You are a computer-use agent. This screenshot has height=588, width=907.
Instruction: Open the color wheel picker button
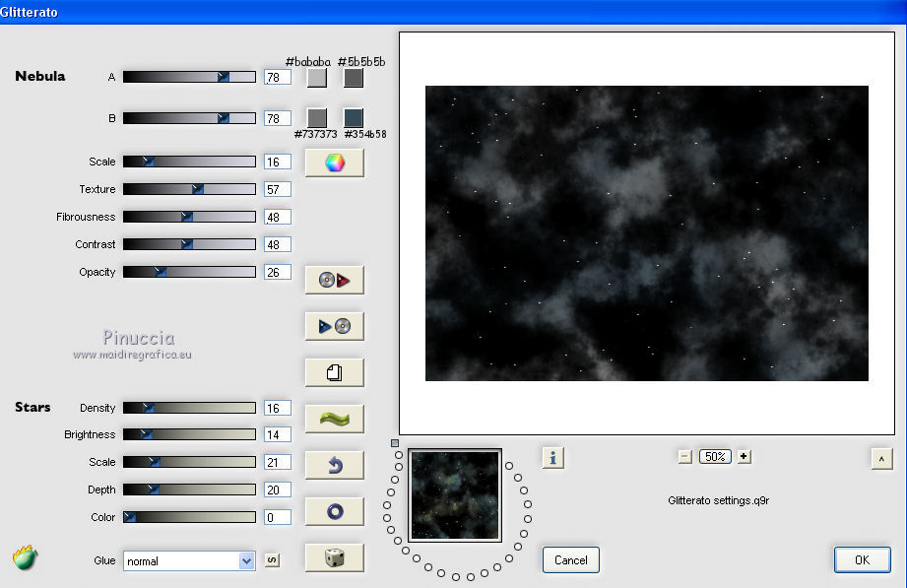(x=335, y=163)
